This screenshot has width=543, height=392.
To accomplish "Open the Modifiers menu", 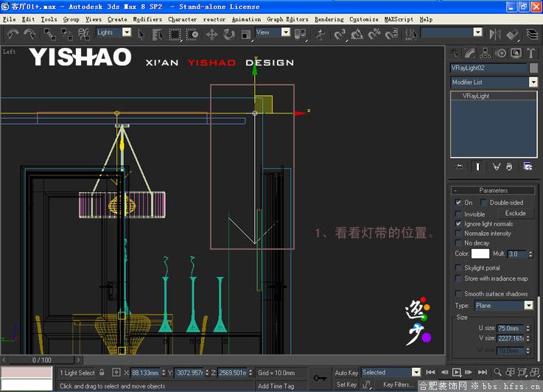I will pos(147,19).
